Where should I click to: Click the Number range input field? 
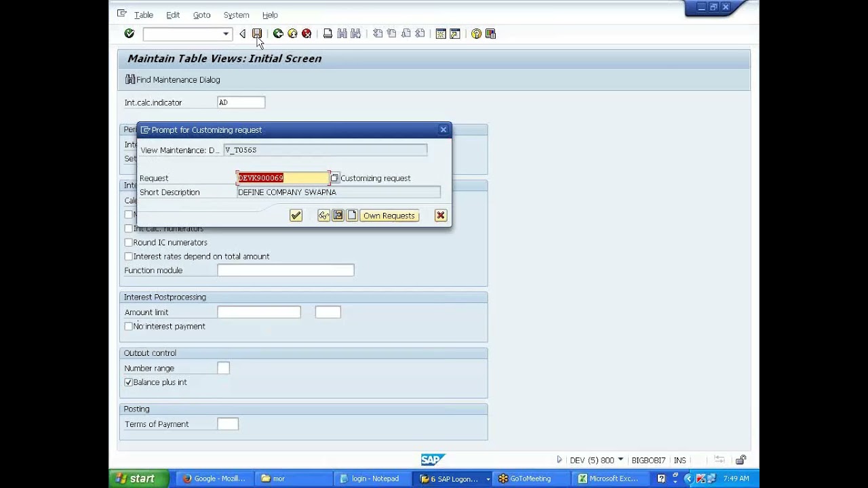[x=223, y=368]
